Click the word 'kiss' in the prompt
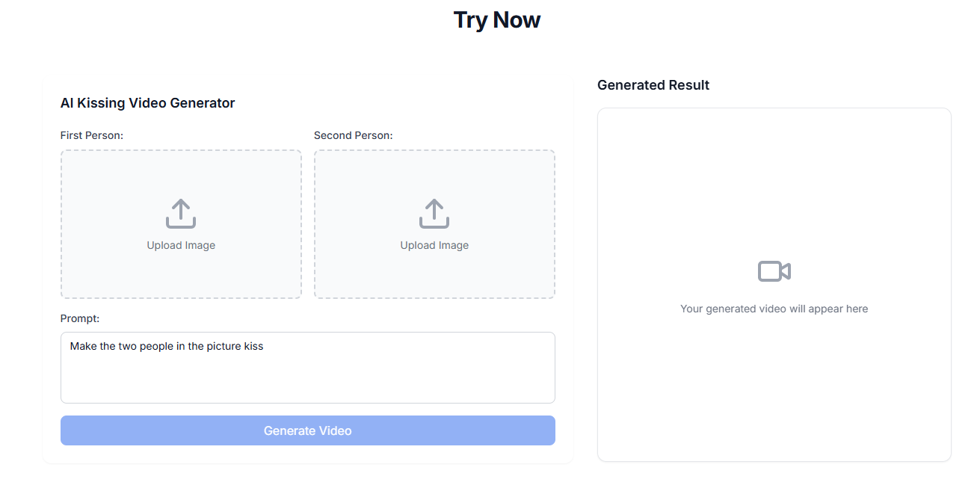This screenshot has width=980, height=485. [254, 346]
